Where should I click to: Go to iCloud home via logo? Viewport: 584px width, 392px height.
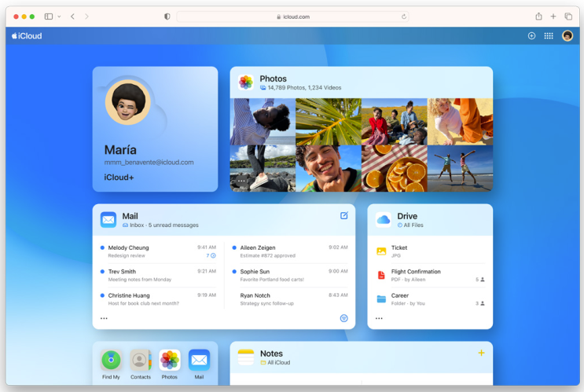click(27, 35)
